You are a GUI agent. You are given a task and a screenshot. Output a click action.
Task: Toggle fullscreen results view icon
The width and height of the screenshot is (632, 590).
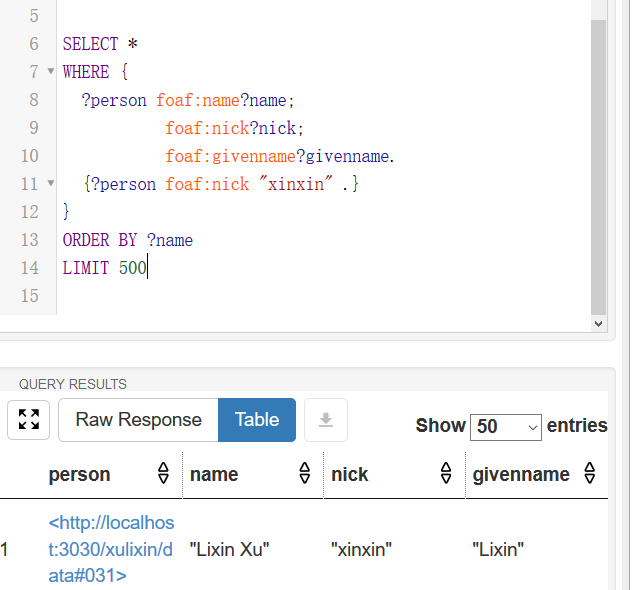[x=28, y=420]
